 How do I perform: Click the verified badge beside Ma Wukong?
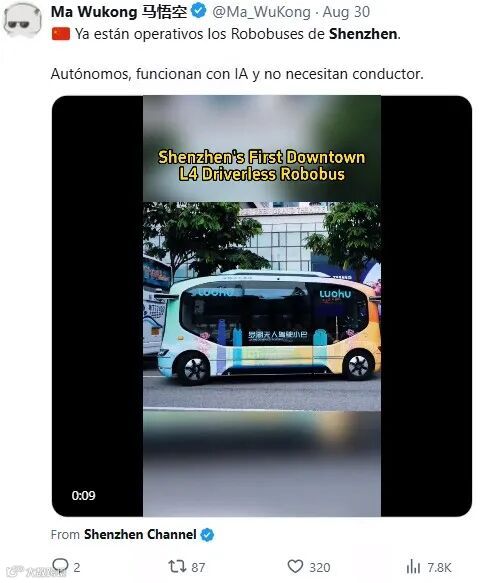pos(198,11)
